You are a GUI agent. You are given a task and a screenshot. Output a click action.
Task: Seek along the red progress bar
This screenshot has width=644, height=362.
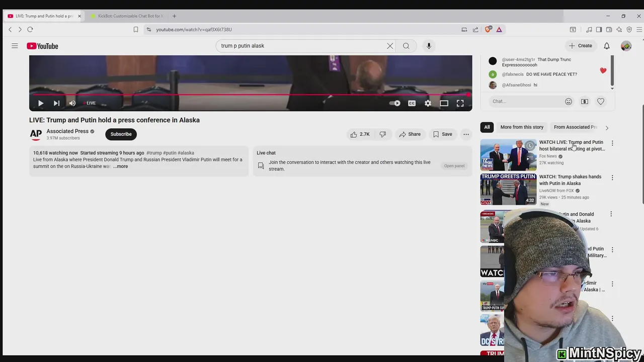[251, 94]
